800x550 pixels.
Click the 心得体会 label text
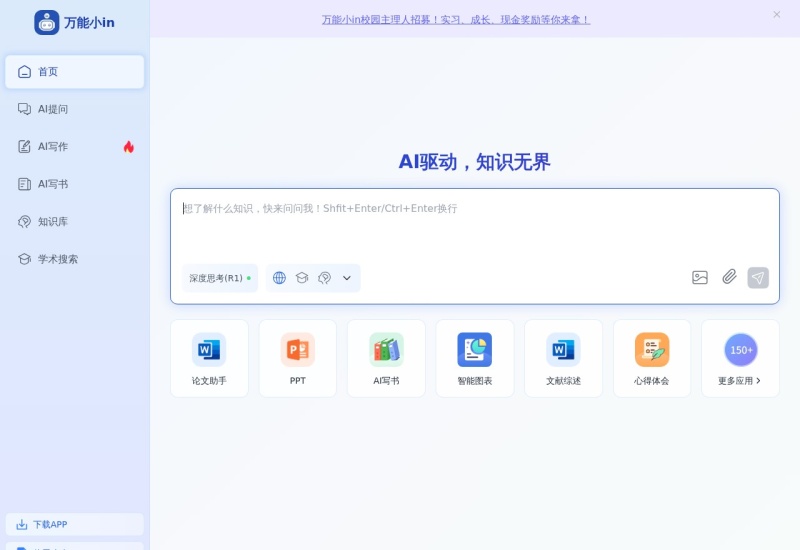[652, 381]
